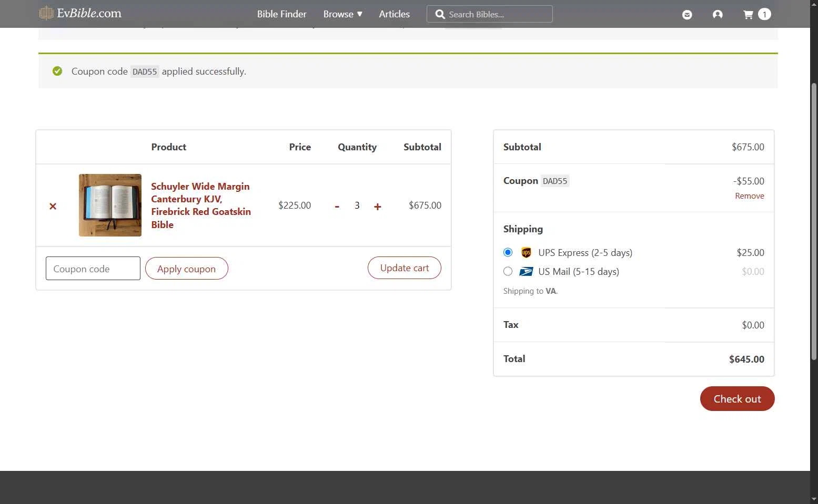818x504 pixels.
Task: Remove the DAD55 coupon
Action: (750, 196)
